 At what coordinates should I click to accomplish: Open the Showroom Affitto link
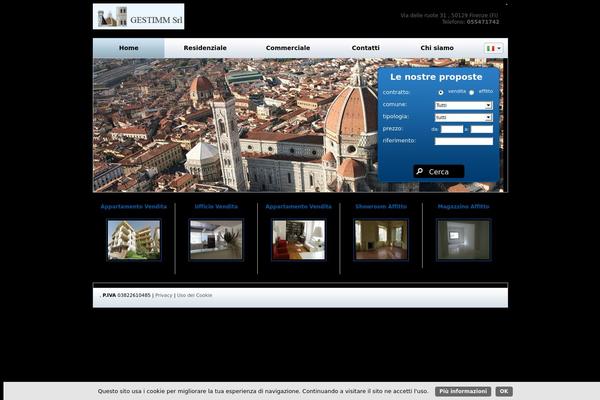pyautogui.click(x=381, y=206)
